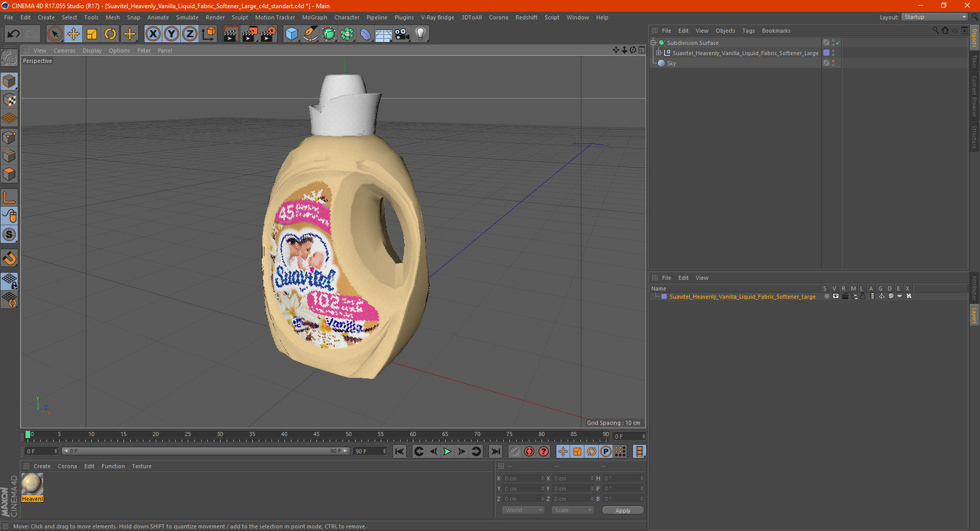Toggle Sky object visibility dots

(834, 63)
